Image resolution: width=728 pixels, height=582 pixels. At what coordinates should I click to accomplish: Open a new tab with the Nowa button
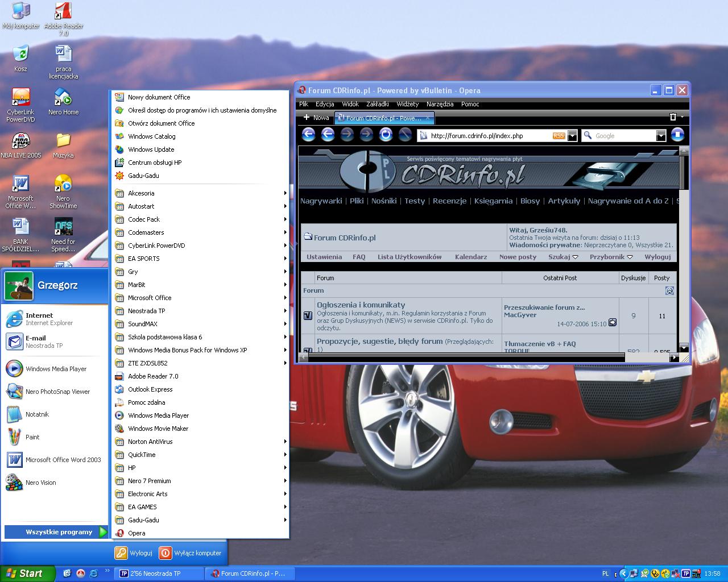click(316, 118)
